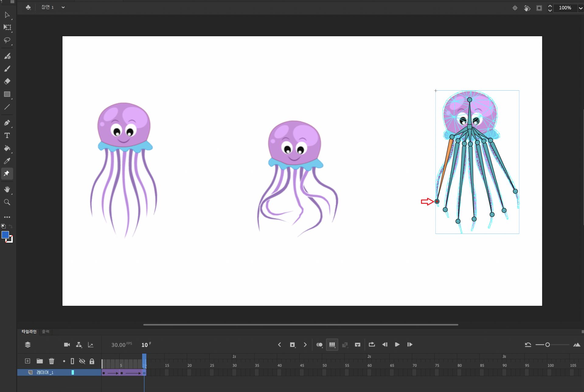584x392 pixels.
Task: Activate the Text tool
Action: (x=7, y=136)
